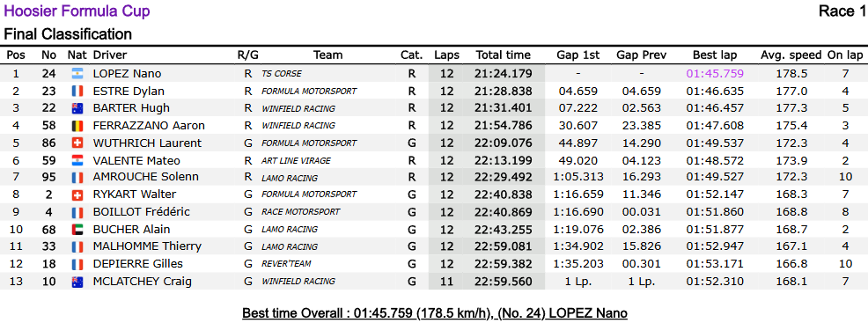
Task: Click total time 22:59.560 of MCLATCHEY
Action: click(x=504, y=282)
